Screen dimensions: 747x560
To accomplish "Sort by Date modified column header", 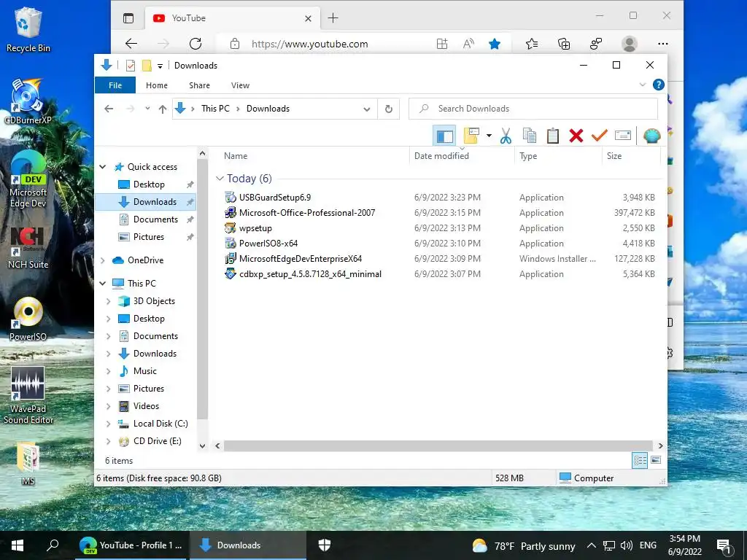I will (x=441, y=156).
